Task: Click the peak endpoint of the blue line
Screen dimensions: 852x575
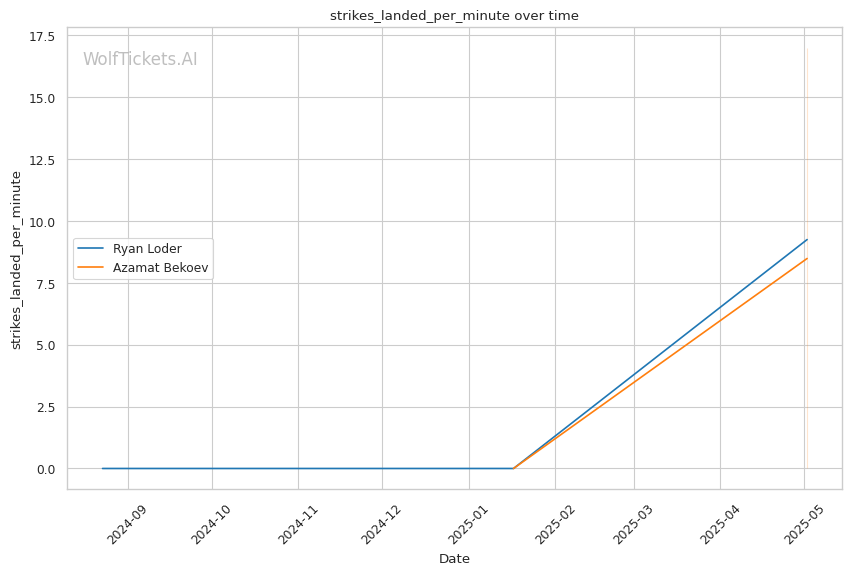Action: tap(807, 240)
